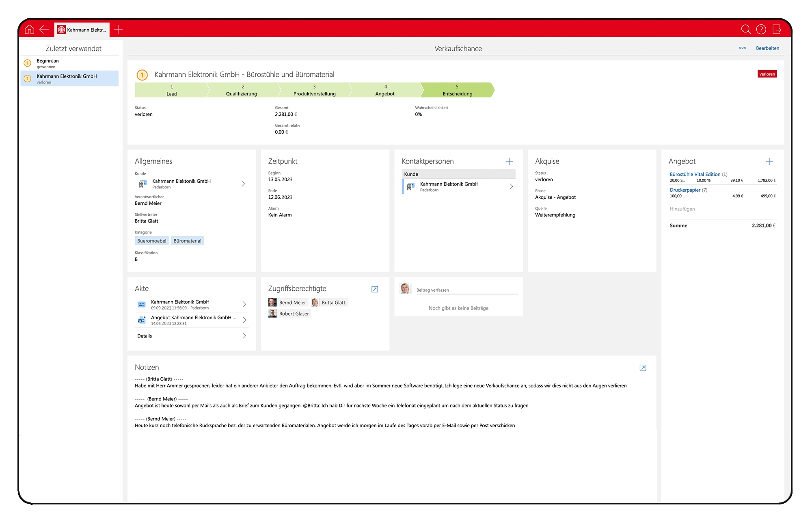Go back with the arrow icon

click(x=44, y=30)
